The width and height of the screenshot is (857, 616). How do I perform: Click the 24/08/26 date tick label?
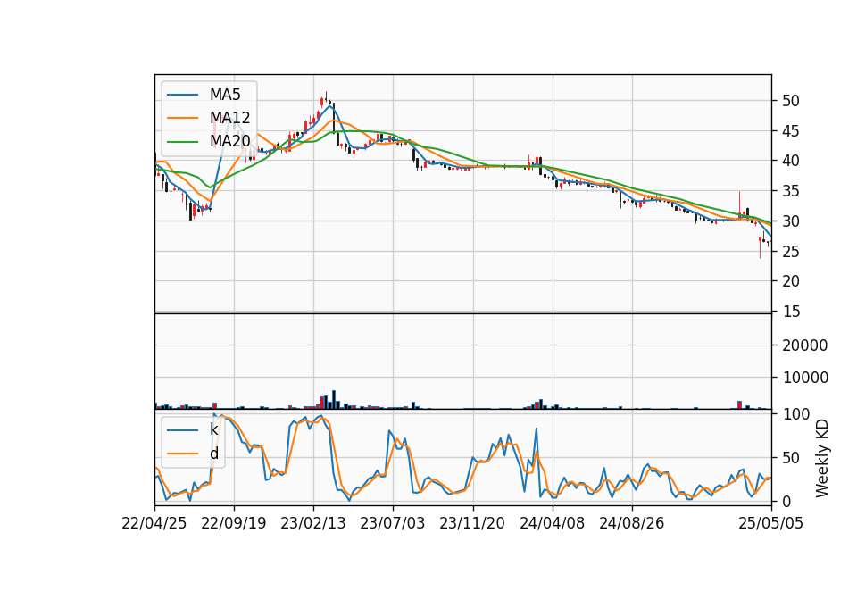tap(632, 524)
